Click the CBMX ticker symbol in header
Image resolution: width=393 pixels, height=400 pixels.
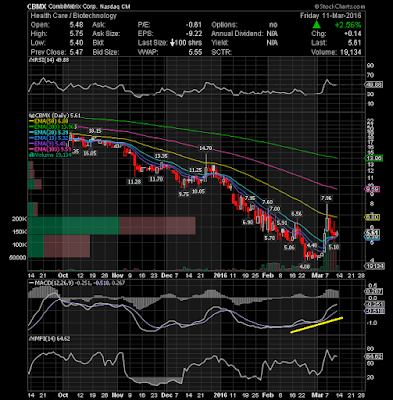37,7
